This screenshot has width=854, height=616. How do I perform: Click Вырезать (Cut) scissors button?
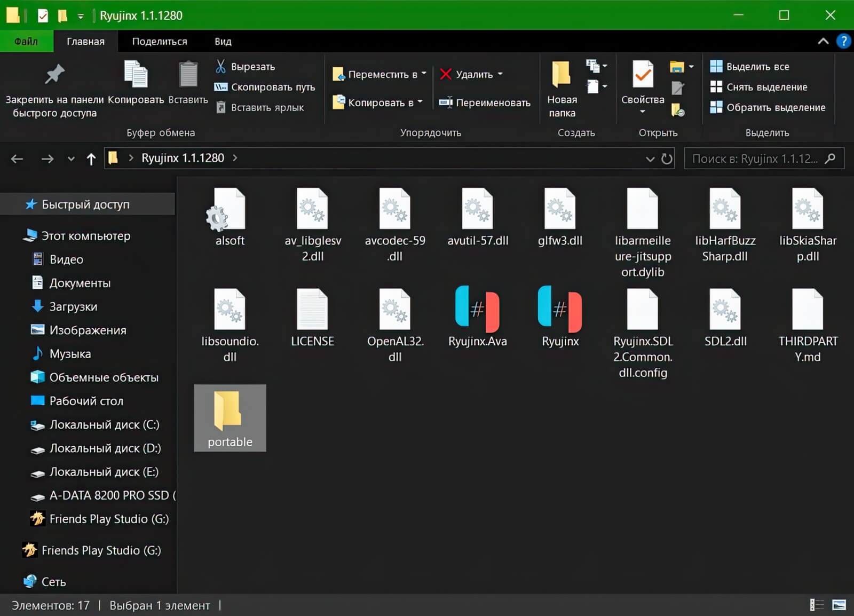click(245, 66)
